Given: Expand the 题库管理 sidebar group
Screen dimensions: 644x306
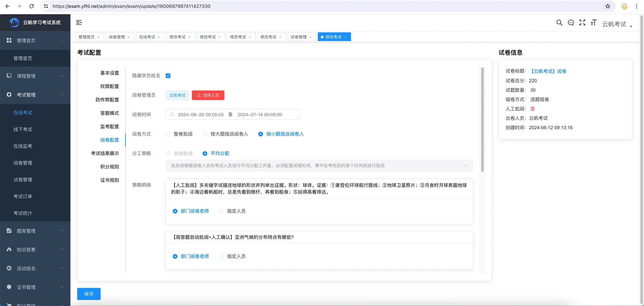Looking at the screenshot, I should point(35,231).
